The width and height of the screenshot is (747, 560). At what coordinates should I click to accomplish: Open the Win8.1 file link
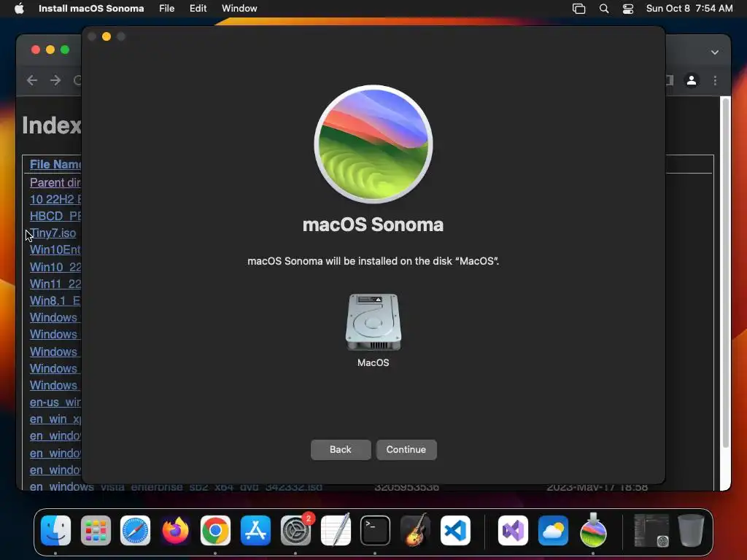point(55,300)
